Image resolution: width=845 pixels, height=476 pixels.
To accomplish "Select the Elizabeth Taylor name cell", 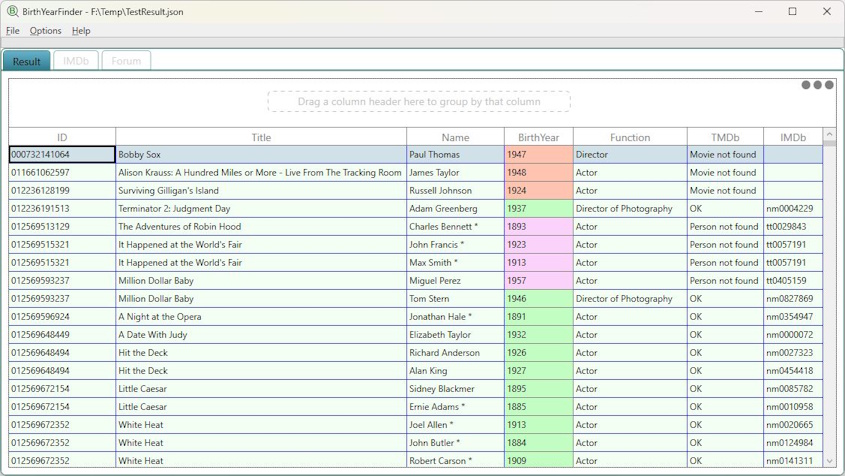I will pyautogui.click(x=455, y=335).
